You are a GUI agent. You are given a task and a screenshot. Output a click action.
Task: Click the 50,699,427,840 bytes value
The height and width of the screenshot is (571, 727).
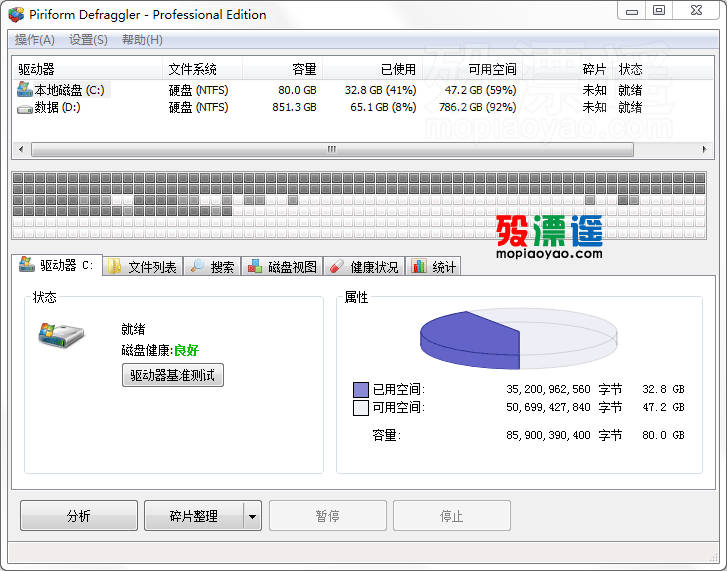tap(548, 407)
